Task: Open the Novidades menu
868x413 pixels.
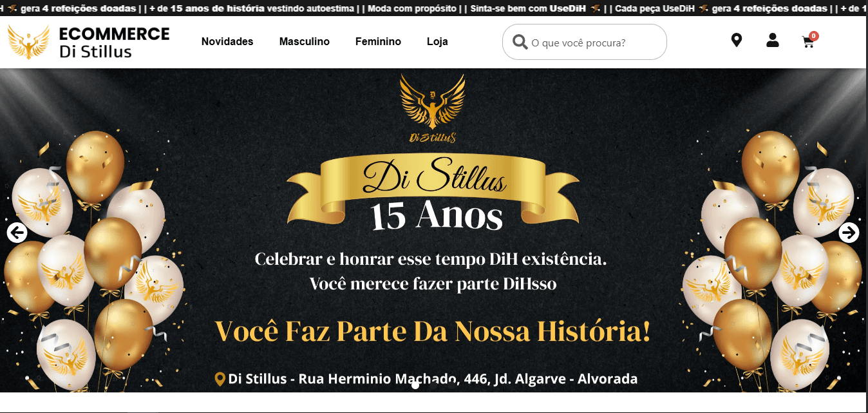Action: [x=227, y=42]
